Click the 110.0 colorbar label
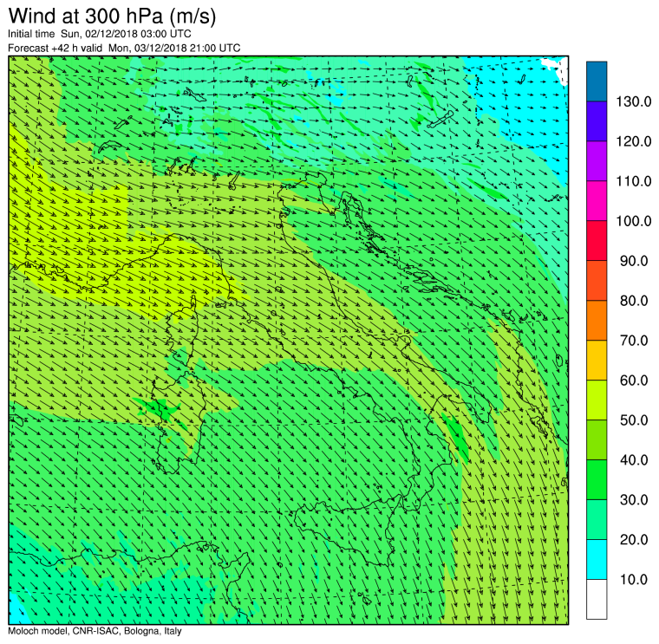Image resolution: width=659 pixels, height=644 pixels. (x=633, y=181)
